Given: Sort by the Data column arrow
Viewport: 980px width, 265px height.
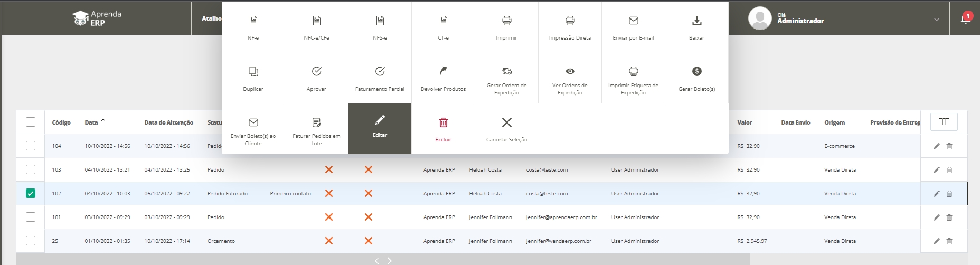Looking at the screenshot, I should (103, 122).
